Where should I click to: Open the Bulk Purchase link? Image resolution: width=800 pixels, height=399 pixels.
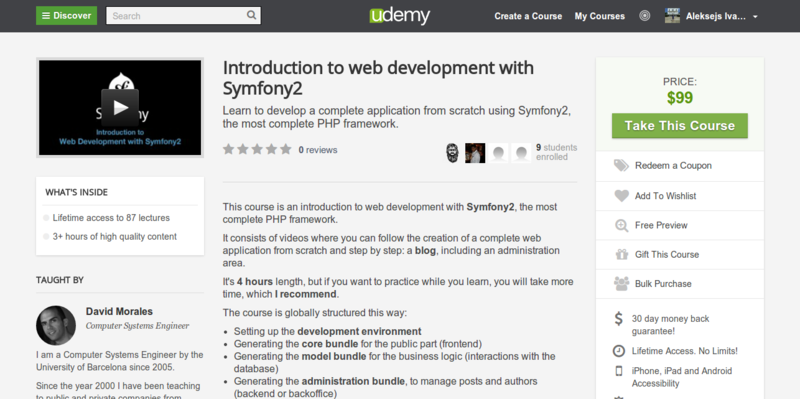pyautogui.click(x=663, y=284)
